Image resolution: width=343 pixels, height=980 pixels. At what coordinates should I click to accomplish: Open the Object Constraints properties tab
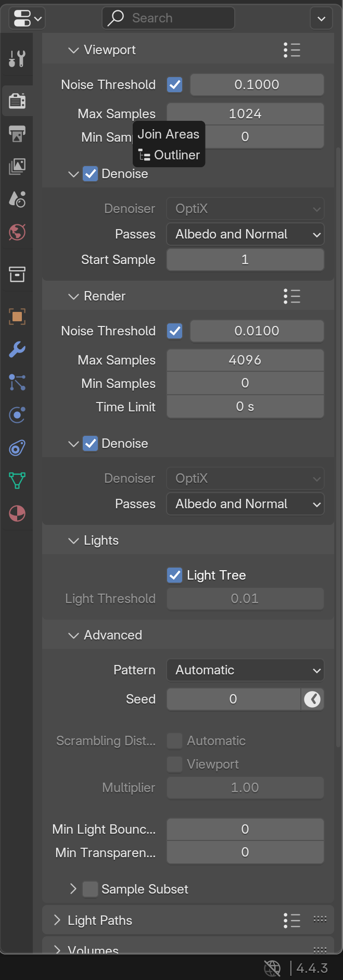tap(17, 448)
